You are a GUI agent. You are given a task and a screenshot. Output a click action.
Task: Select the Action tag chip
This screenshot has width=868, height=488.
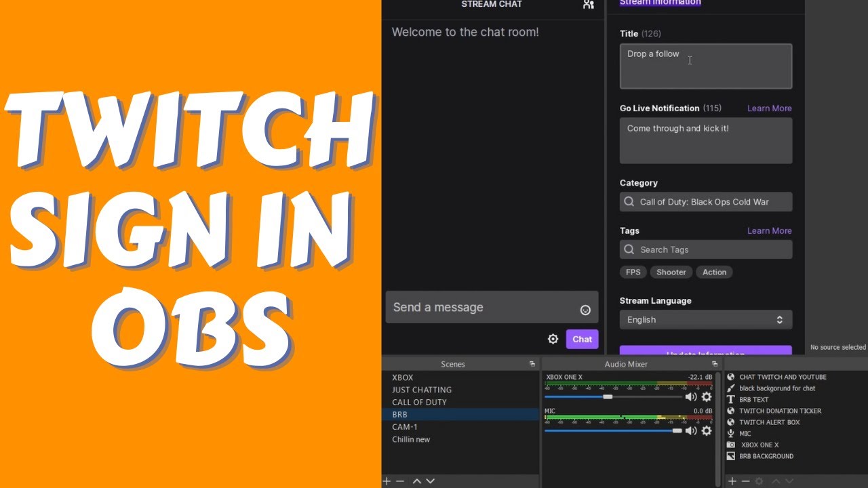(714, 272)
